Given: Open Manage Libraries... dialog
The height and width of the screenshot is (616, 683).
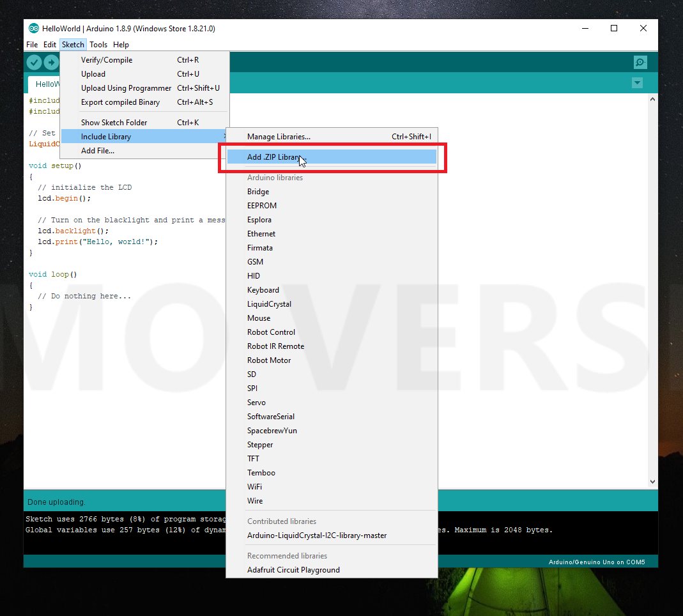Looking at the screenshot, I should click(332, 136).
